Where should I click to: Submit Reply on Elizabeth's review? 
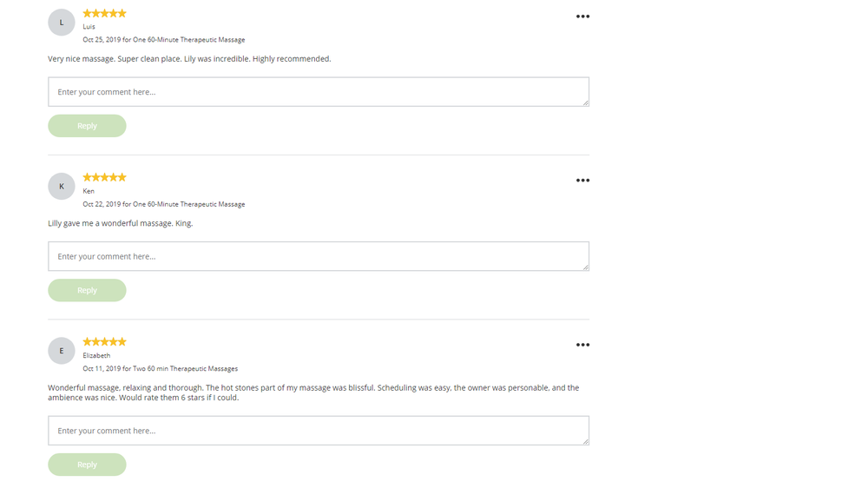click(87, 465)
